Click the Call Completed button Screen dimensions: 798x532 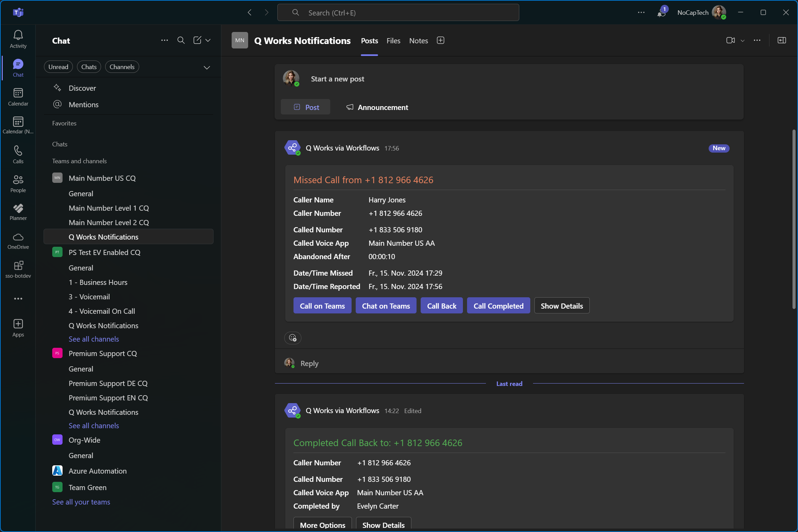click(x=498, y=305)
